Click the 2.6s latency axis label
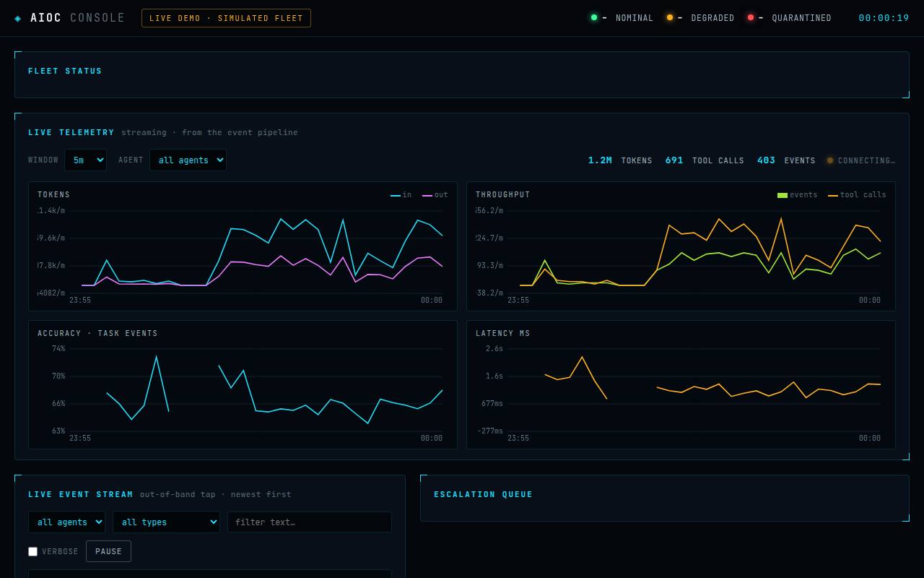 [494, 349]
